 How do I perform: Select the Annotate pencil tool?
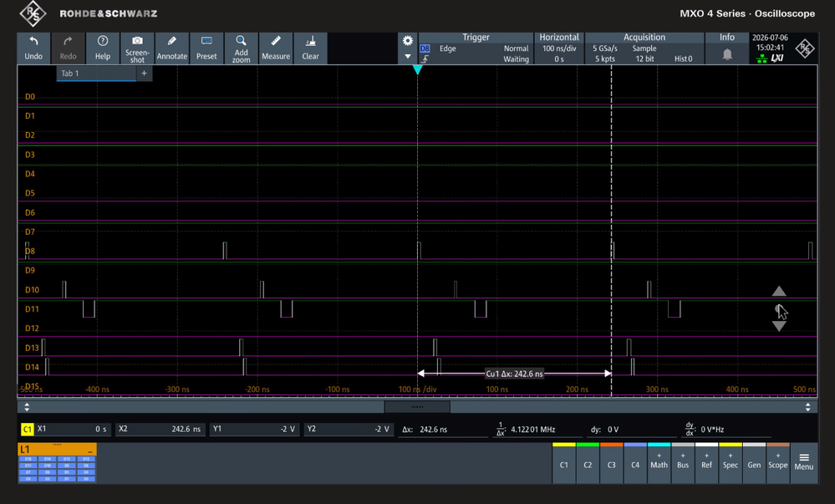171,48
